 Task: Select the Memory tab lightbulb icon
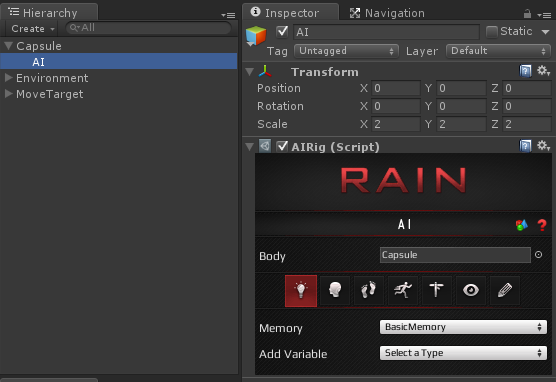tap(301, 290)
